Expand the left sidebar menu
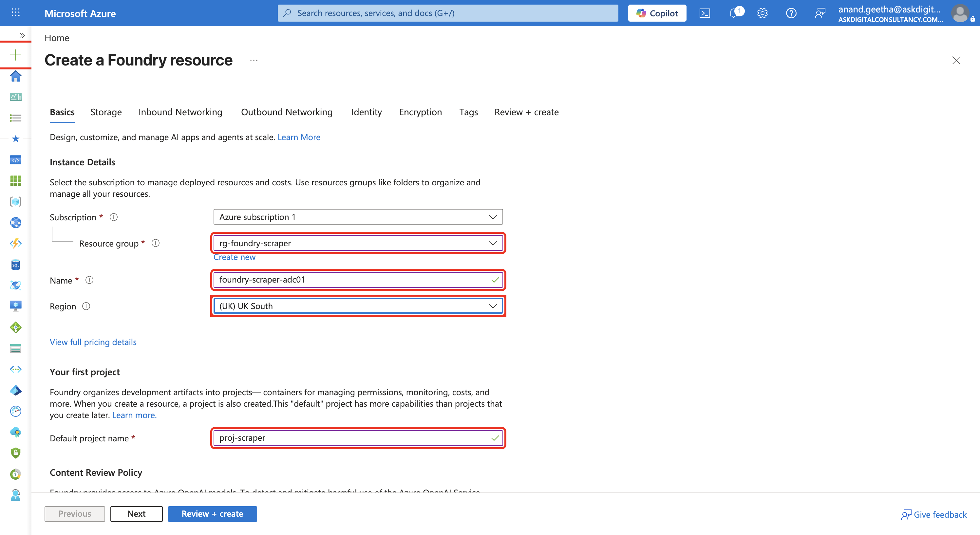The height and width of the screenshot is (535, 980). 22,35
